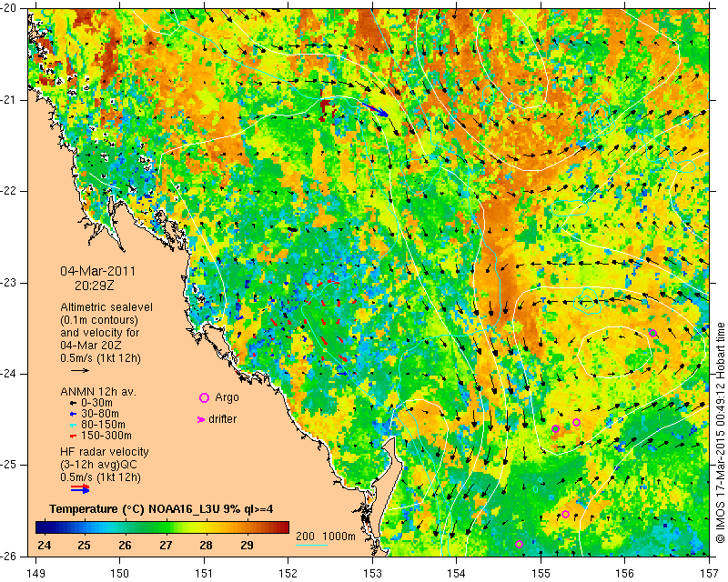Click the black 0-30m legend arrow
This screenshot has width=728, height=582.
coord(73,403)
